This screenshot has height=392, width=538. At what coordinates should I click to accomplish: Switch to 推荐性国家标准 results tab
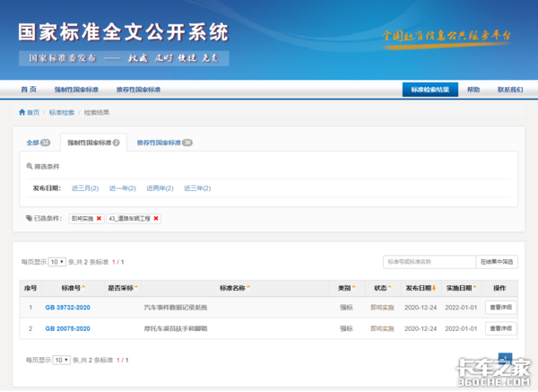click(x=163, y=143)
